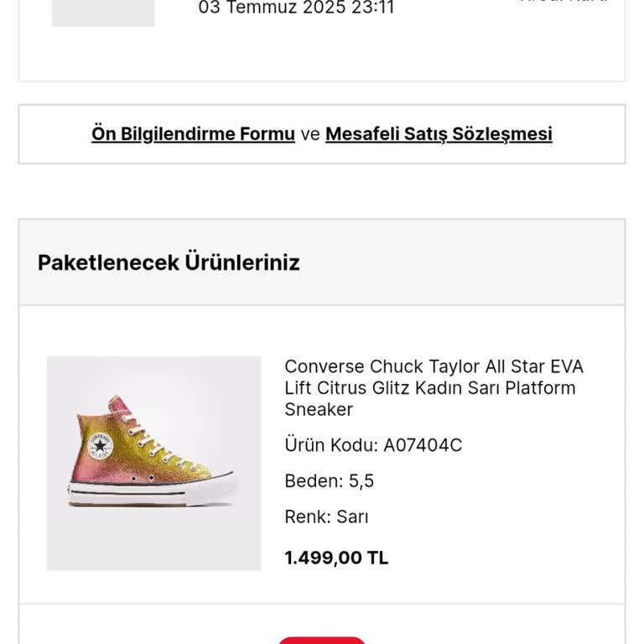Click the Paketlenecek Ürünleriniz section header
The height and width of the screenshot is (644, 644).
click(x=169, y=262)
